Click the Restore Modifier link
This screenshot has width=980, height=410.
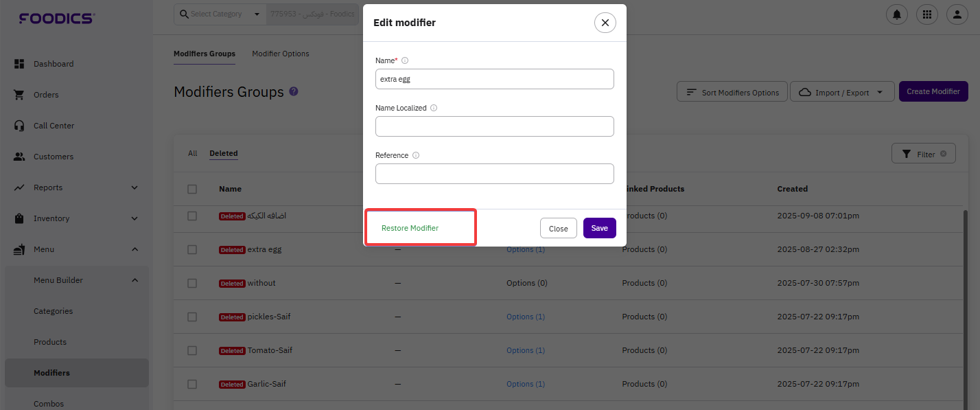pos(410,228)
